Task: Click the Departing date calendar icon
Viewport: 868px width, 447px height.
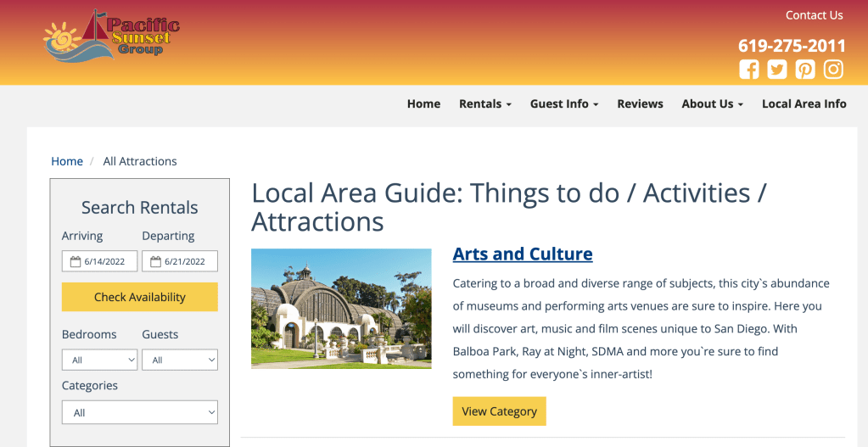Action: point(155,262)
